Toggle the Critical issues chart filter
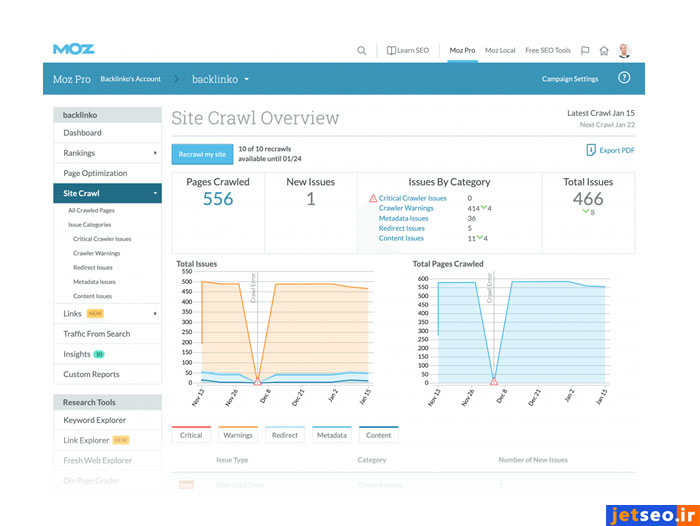Screen dimensions: 700x526 (x=191, y=435)
